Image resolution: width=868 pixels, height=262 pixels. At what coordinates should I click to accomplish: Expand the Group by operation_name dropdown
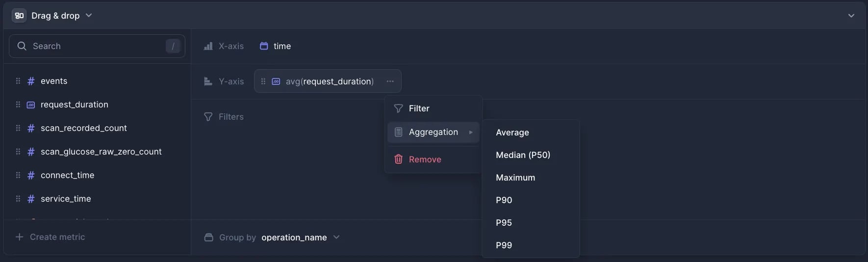pyautogui.click(x=336, y=237)
